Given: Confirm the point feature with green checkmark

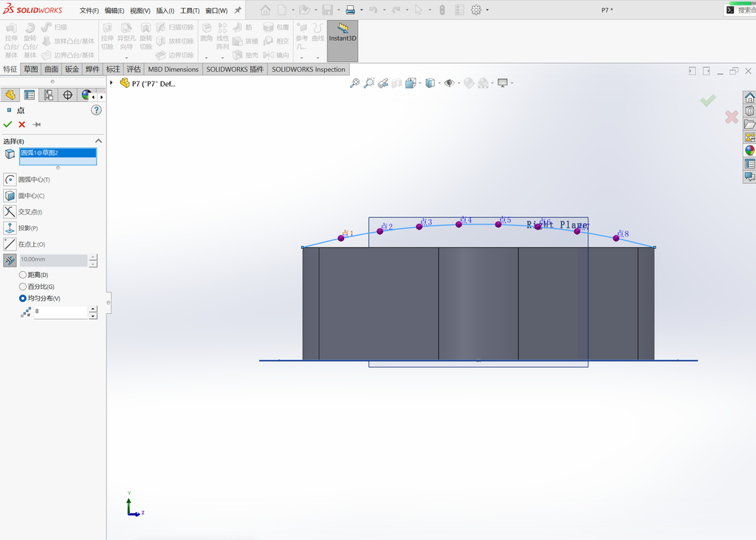Looking at the screenshot, I should pos(7,125).
